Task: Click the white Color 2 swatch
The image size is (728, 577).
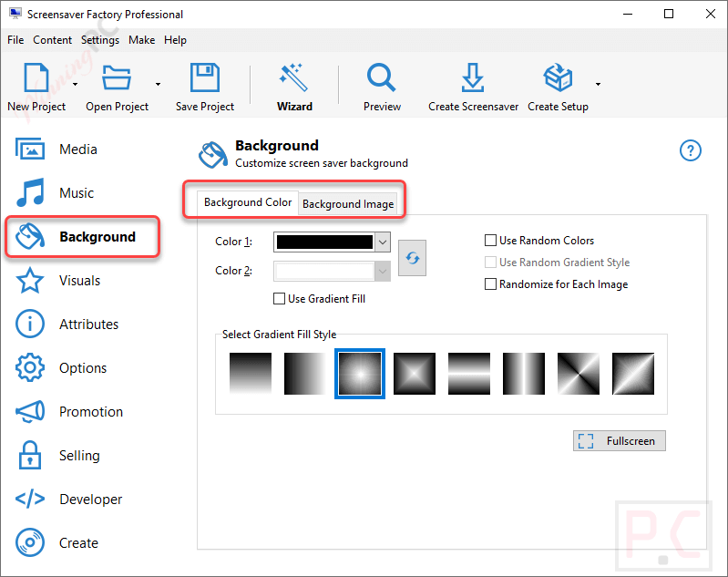Action: click(324, 272)
